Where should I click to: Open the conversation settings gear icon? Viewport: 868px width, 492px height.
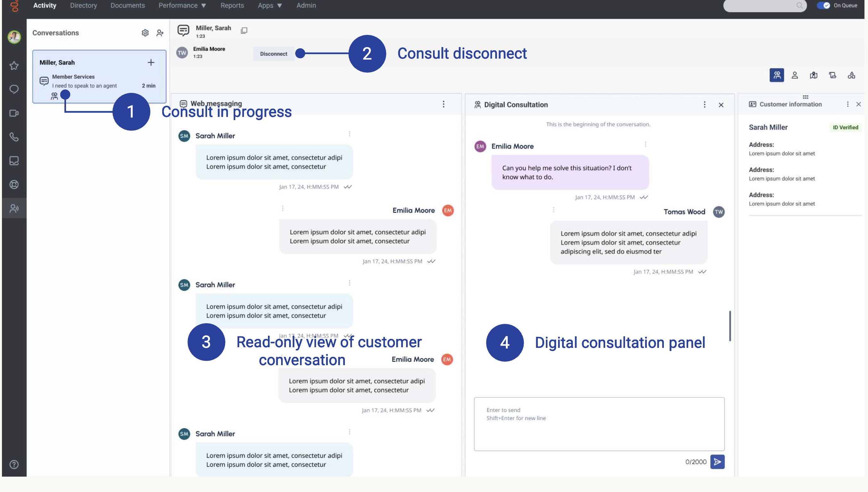tap(145, 33)
